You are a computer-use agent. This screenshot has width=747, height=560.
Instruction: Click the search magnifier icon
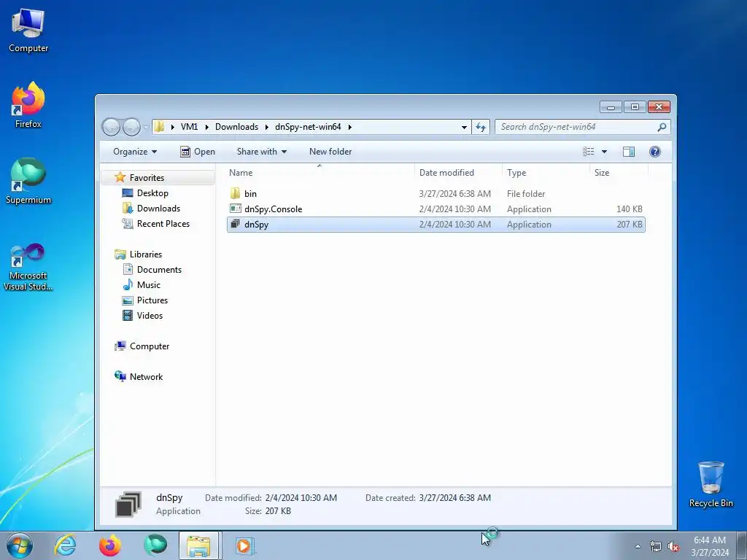click(x=662, y=127)
